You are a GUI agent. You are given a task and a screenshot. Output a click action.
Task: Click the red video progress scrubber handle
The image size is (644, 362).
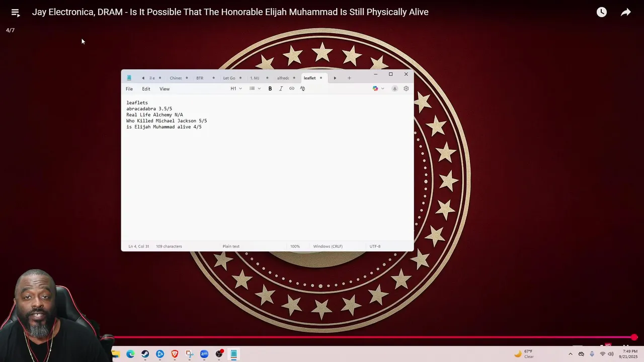pos(634,337)
